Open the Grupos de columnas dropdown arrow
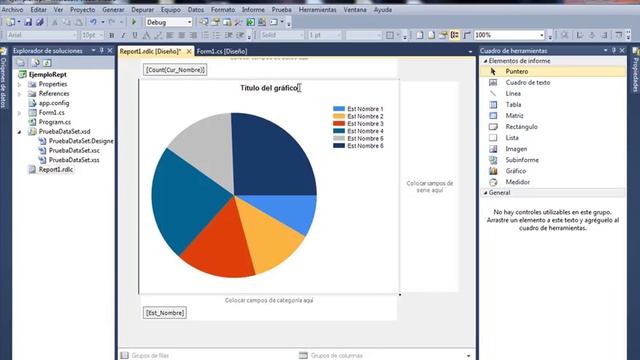Screen dimensions: 640x360 (469, 356)
